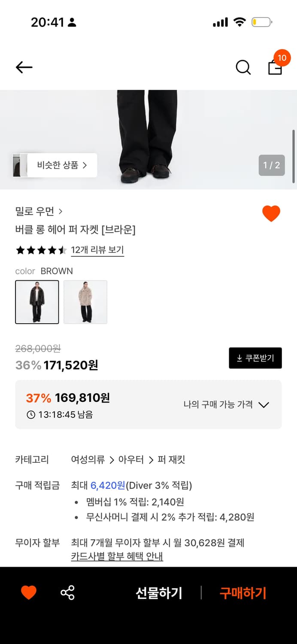Navigate back using the back arrow
Screen dimensions: 297x644
(24, 67)
